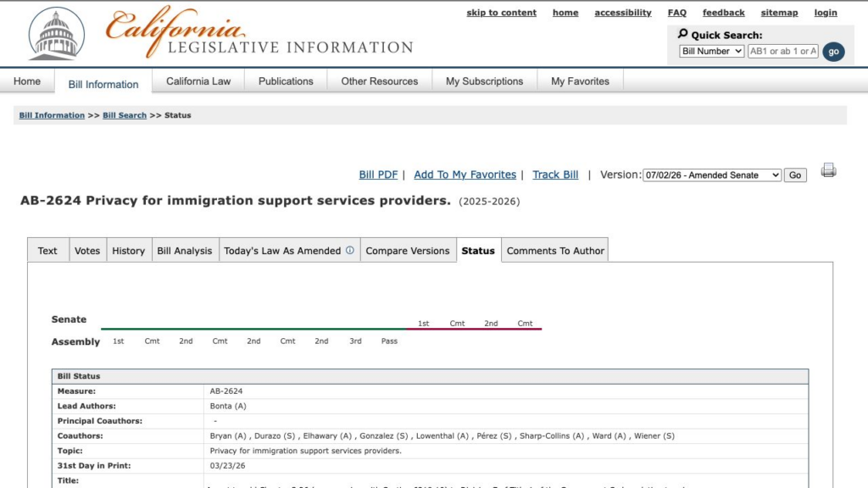The width and height of the screenshot is (868, 488).
Task: Click the Senate 1st progress marker
Action: pyautogui.click(x=424, y=323)
